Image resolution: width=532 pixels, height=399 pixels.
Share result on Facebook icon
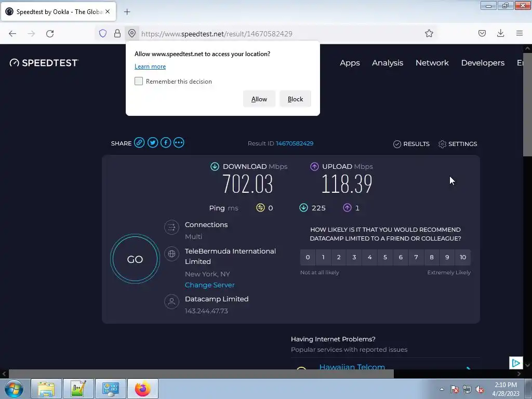[x=166, y=142]
